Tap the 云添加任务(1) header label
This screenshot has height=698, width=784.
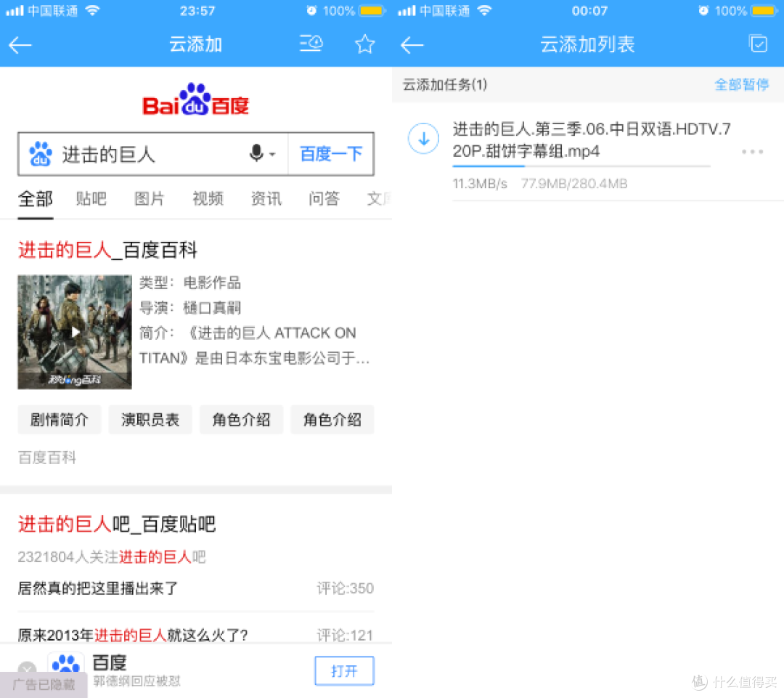445,84
